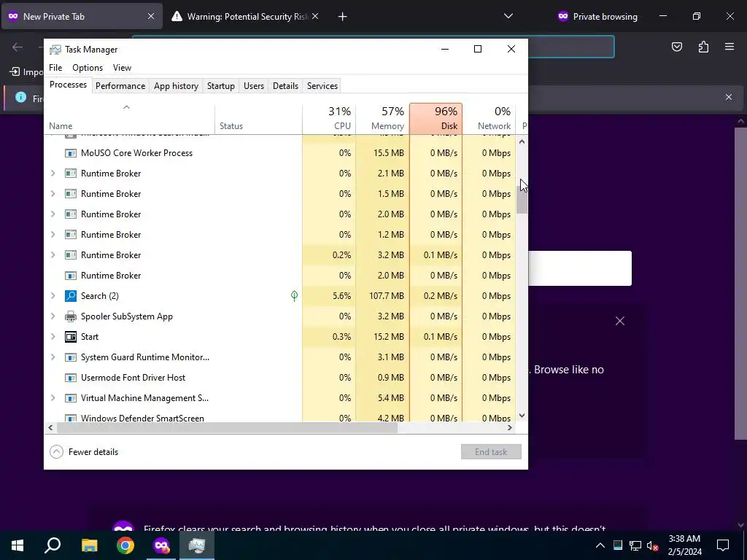Click the System Guard Runtime Monitor icon
Viewport: 747px width, 560px height.
71,357
